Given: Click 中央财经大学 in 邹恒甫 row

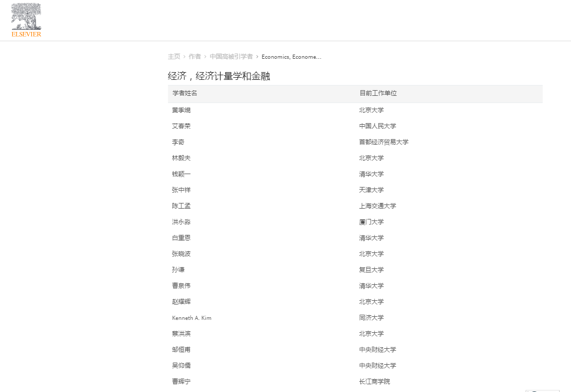Looking at the screenshot, I should click(x=378, y=350).
